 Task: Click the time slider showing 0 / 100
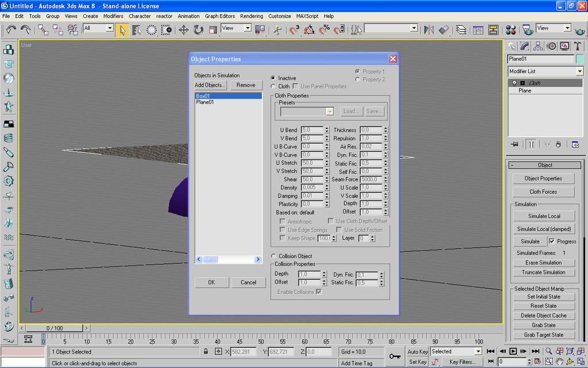tap(55, 328)
